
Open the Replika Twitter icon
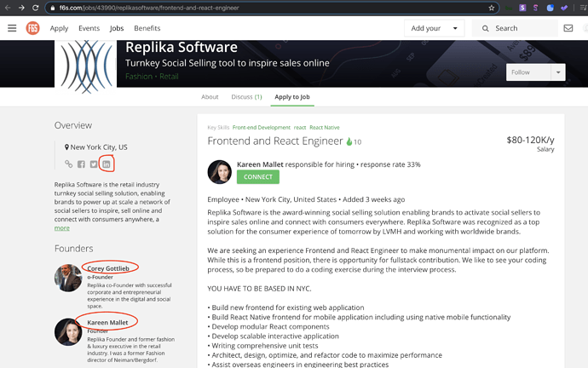pyautogui.click(x=94, y=164)
